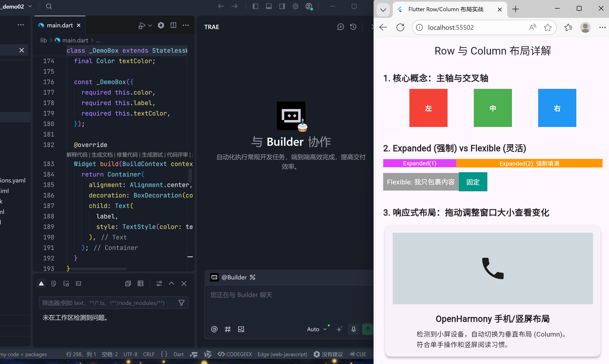Open search with the magnifier icon
Image resolution: width=609 pixels, height=364 pixels.
coord(49,6)
